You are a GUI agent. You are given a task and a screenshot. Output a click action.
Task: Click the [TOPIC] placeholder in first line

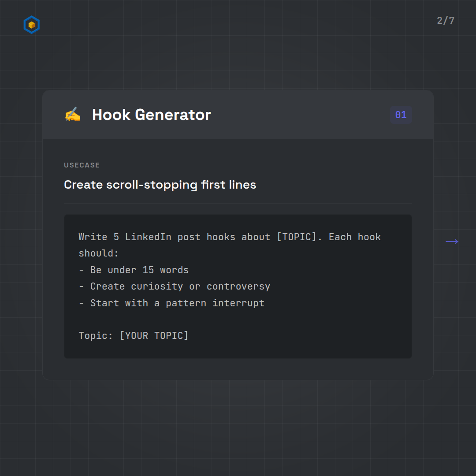pos(296,237)
